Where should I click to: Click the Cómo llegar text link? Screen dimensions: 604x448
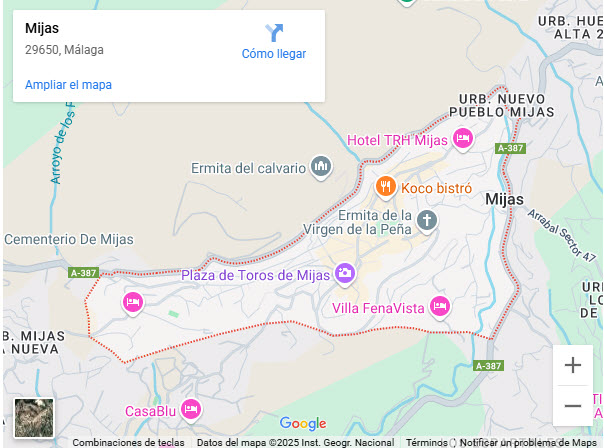274,54
